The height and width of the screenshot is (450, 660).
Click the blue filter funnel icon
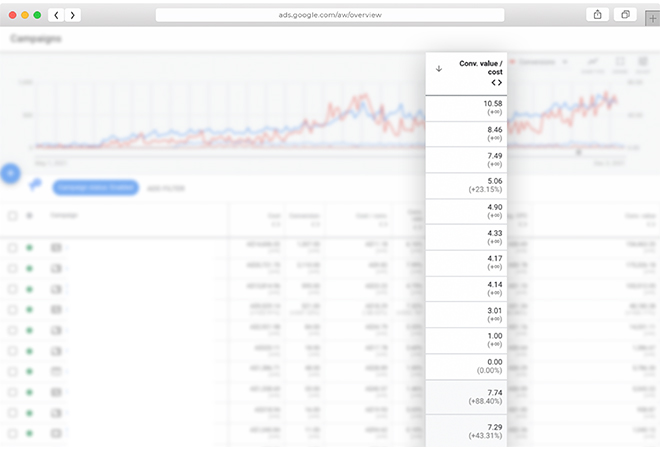tap(36, 186)
